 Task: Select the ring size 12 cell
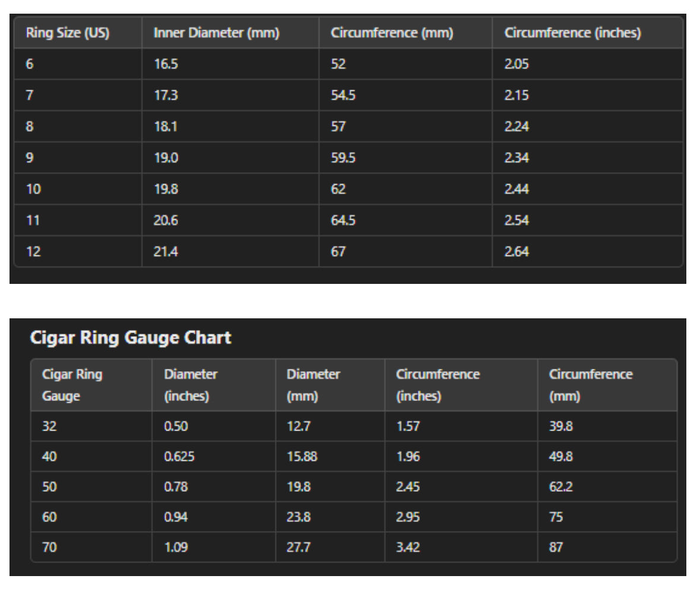(x=33, y=252)
